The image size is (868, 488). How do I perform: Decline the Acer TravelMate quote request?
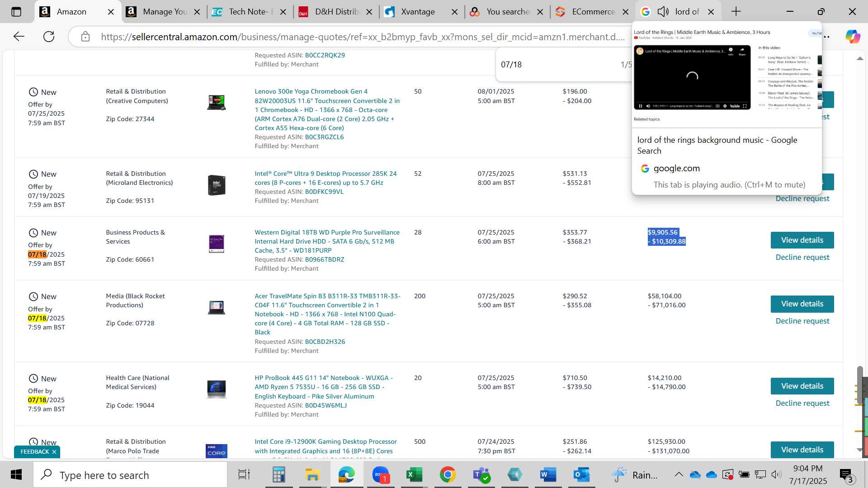click(x=802, y=321)
